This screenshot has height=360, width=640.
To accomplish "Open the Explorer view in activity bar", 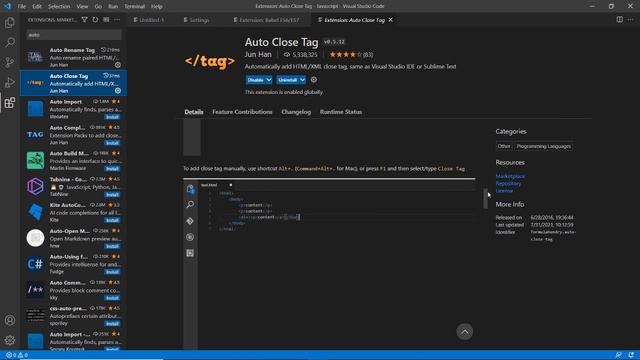I will (x=10, y=22).
